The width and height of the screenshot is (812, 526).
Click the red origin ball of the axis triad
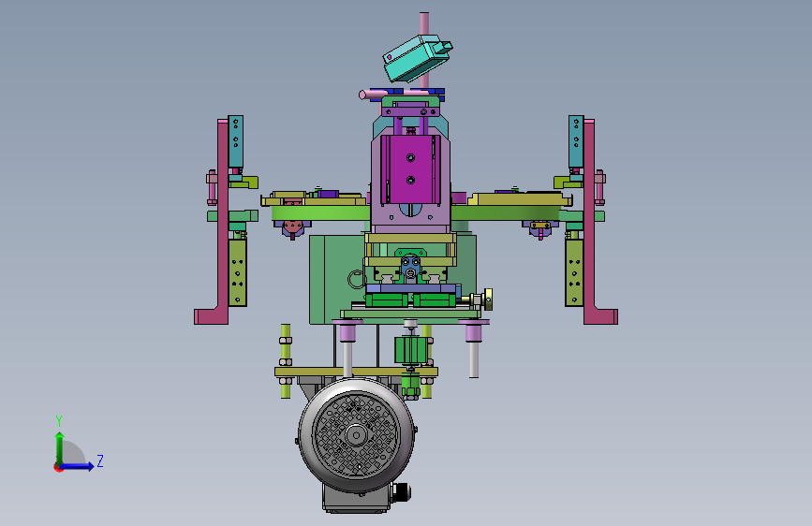(58, 467)
